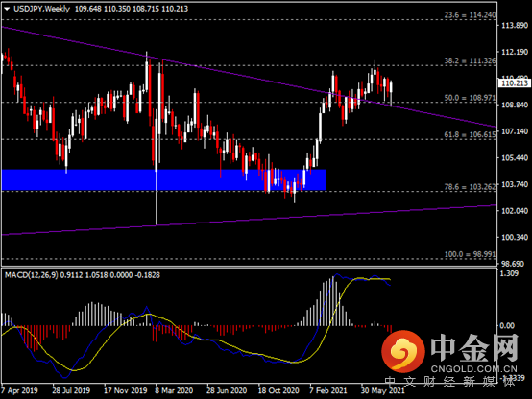Click the 113.890 price scale value
The width and height of the screenshot is (532, 399).
[515, 26]
